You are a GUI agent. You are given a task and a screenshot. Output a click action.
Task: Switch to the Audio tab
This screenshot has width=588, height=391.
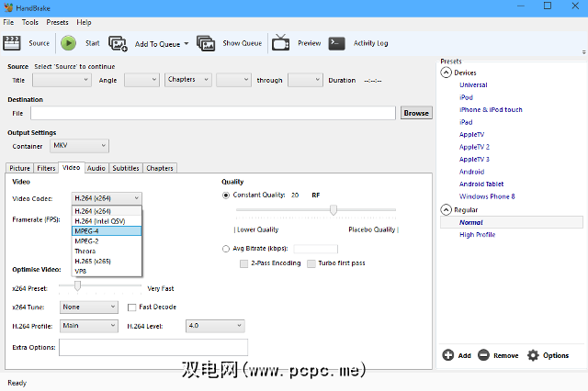tap(96, 168)
